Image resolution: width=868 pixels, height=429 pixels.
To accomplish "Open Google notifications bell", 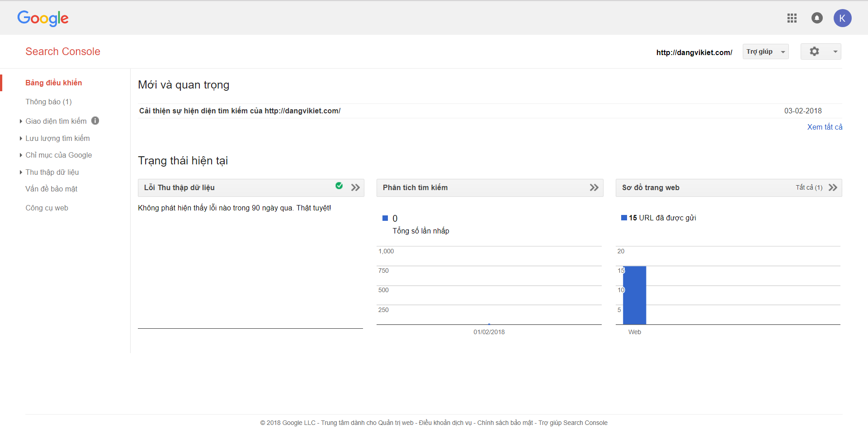I will 817,18.
